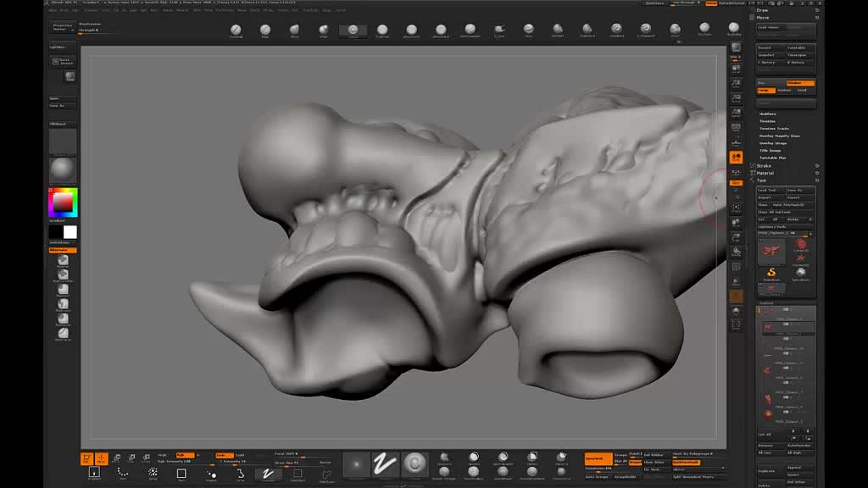The height and width of the screenshot is (488, 868).
Task: Toggle the Zsub button
Action: point(240,455)
